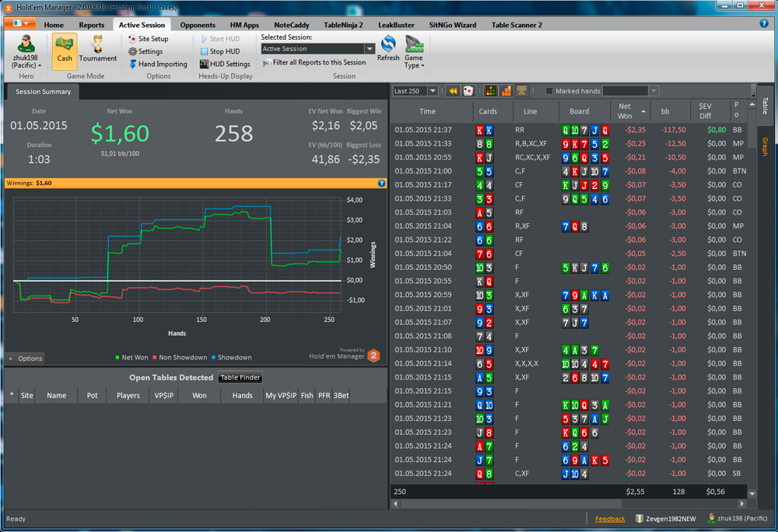The image size is (778, 532).
Task: Toggle the Showdown legend series
Action: click(x=231, y=358)
